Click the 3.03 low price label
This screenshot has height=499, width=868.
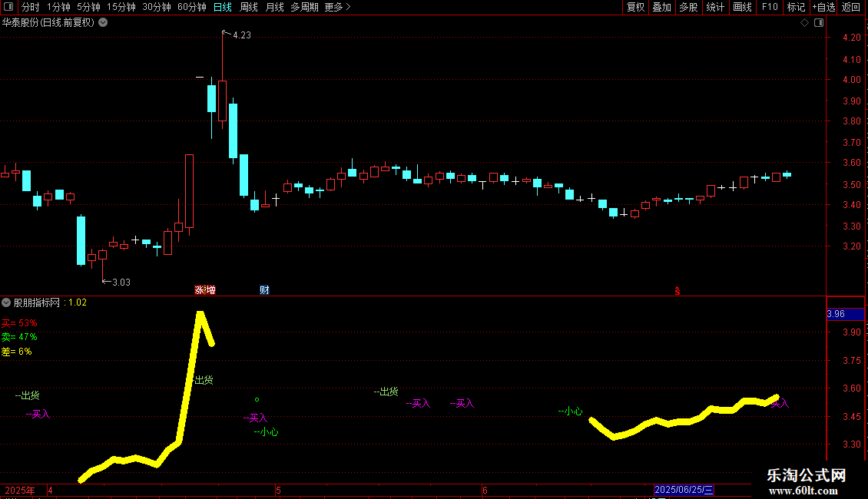121,283
